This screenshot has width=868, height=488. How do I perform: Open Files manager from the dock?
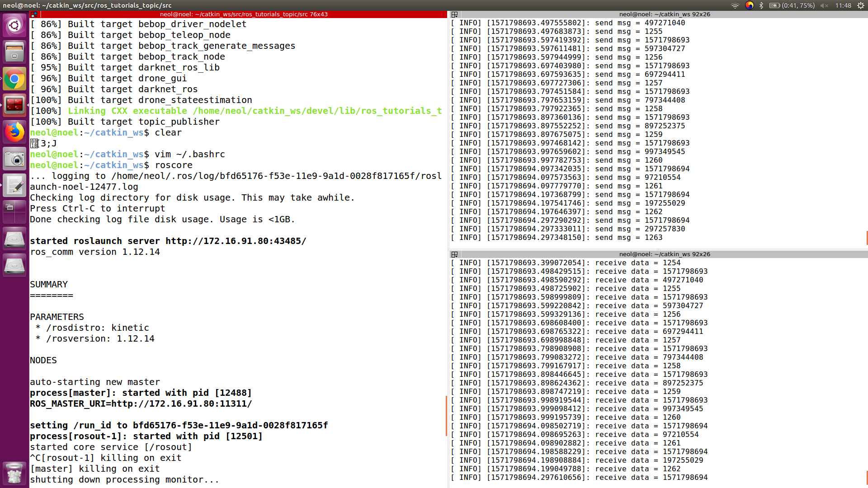click(x=14, y=52)
